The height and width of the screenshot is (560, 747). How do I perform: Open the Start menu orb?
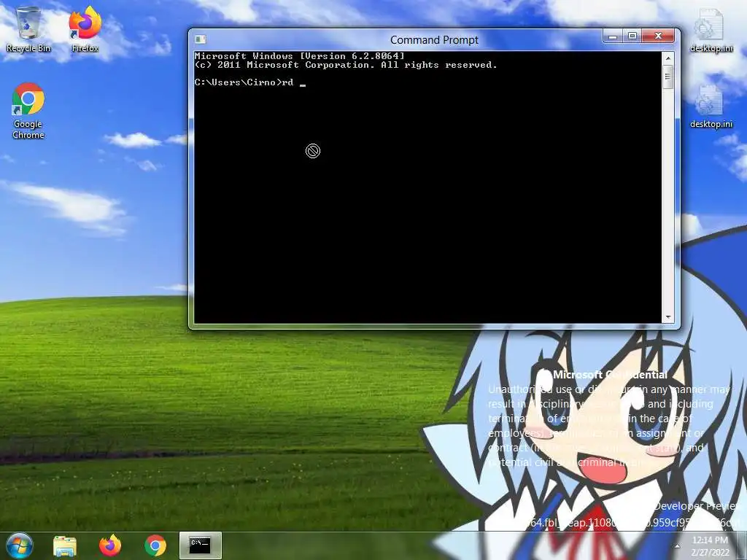click(x=20, y=545)
